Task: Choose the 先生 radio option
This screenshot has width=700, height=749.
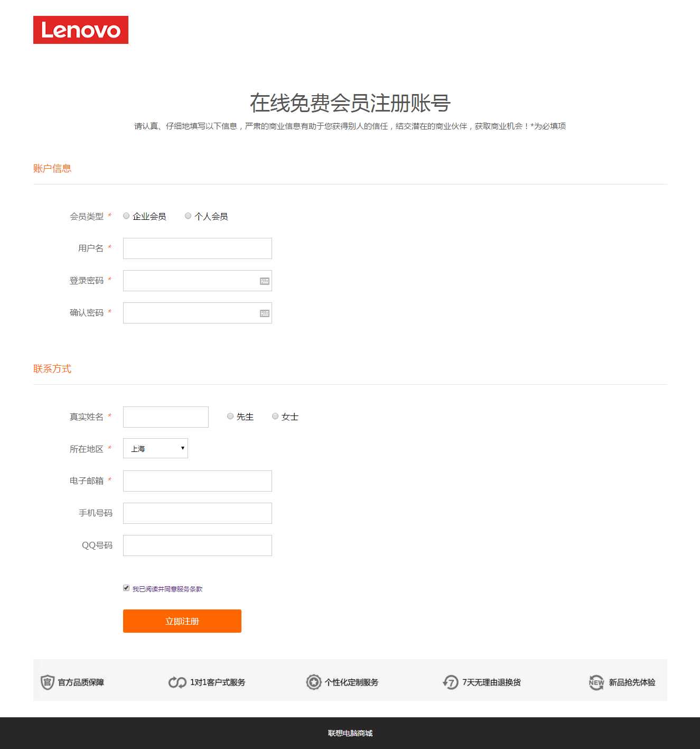Action: [x=230, y=416]
